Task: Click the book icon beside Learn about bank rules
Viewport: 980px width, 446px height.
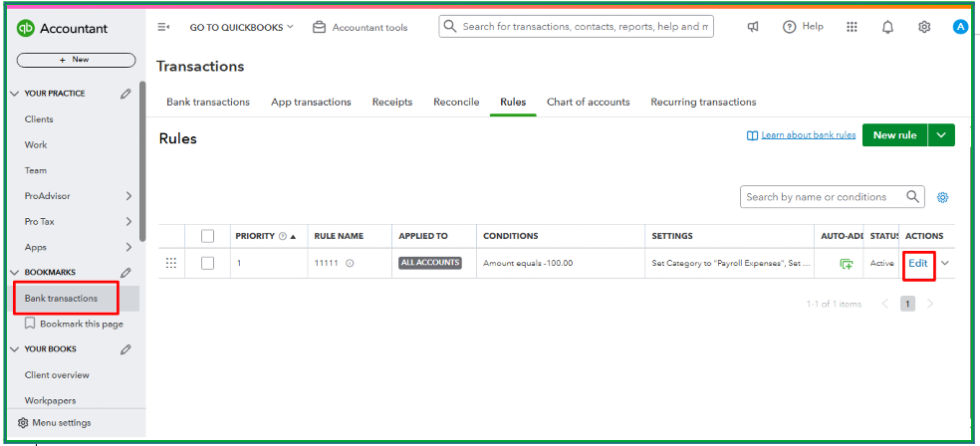Action: pos(753,135)
